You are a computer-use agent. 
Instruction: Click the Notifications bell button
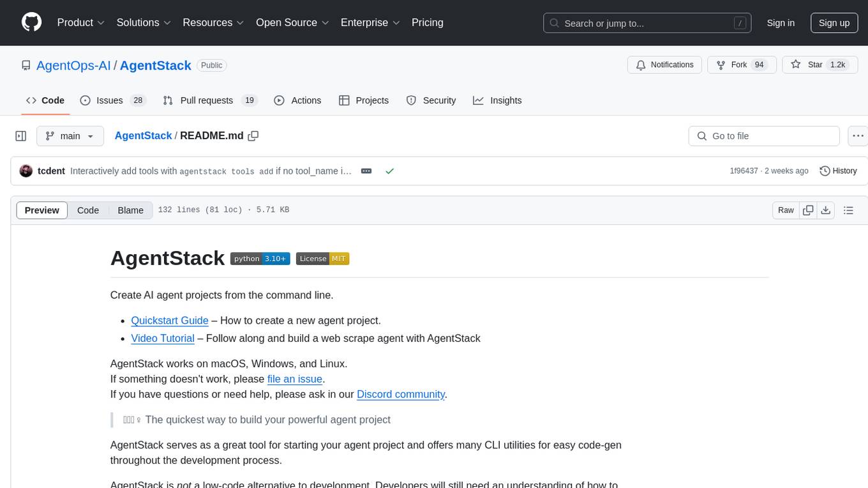665,65
